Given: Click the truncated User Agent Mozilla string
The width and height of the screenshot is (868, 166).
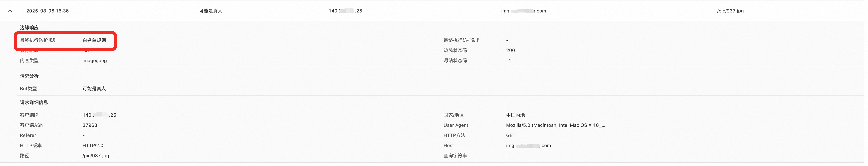Looking at the screenshot, I should tap(555, 125).
